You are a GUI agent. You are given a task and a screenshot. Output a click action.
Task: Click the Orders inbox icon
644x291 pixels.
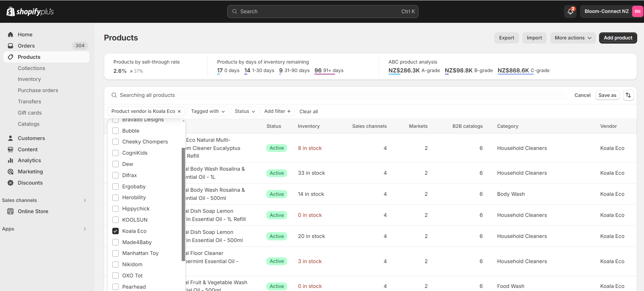point(11,46)
